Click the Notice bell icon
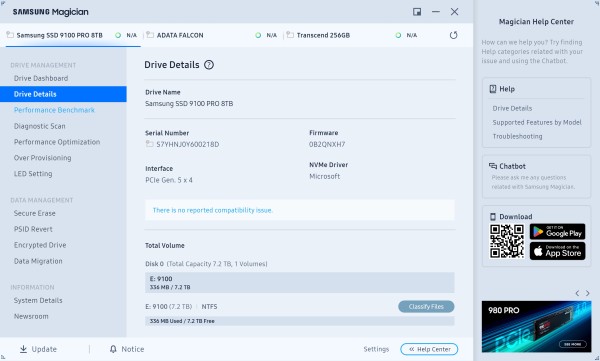Screen dimensions: 600x361 click(113, 349)
